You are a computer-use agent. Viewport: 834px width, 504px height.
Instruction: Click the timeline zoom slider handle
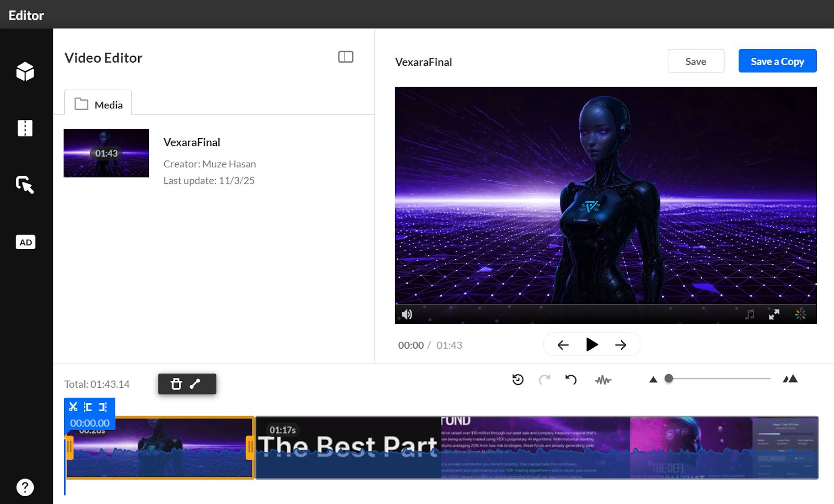(669, 378)
